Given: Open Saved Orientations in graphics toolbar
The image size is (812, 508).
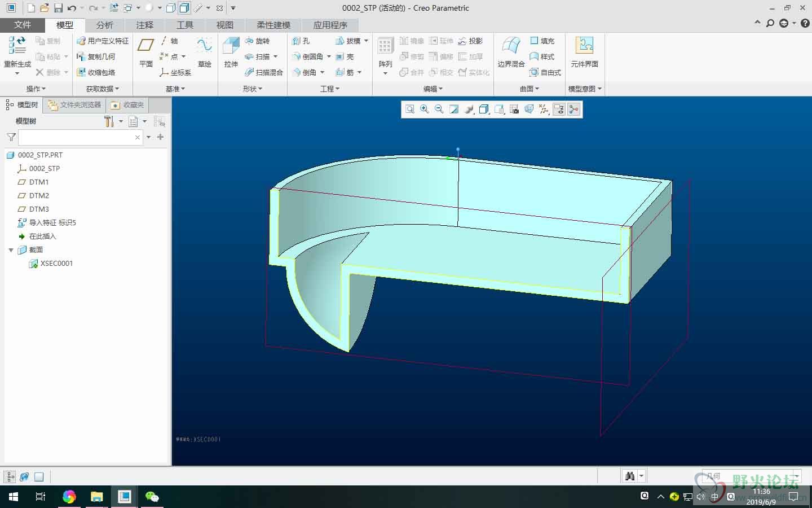Looking at the screenshot, I should (x=499, y=110).
